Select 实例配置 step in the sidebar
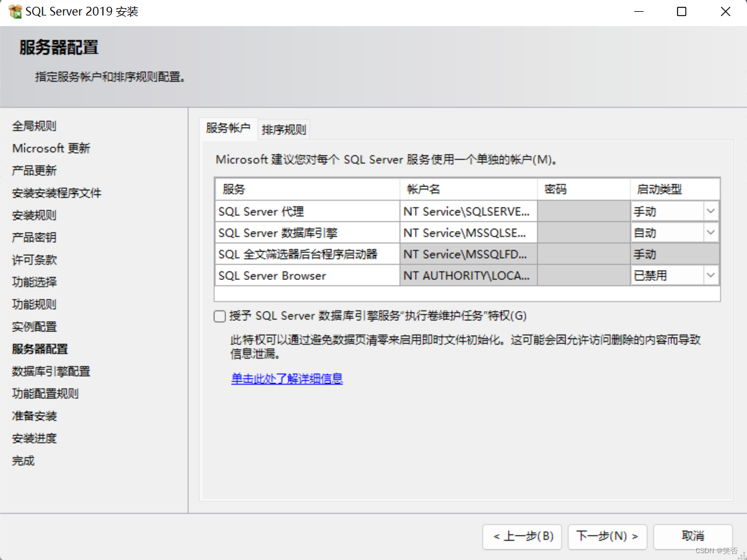 coord(34,327)
